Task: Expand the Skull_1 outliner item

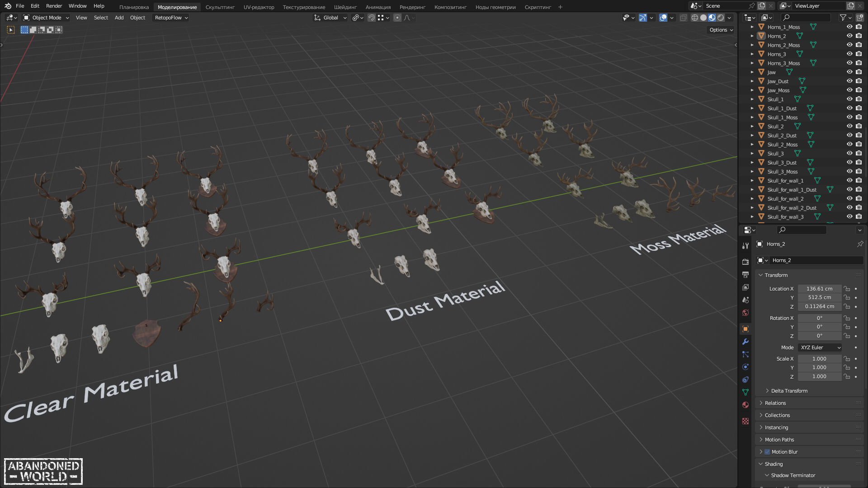Action: pyautogui.click(x=752, y=99)
